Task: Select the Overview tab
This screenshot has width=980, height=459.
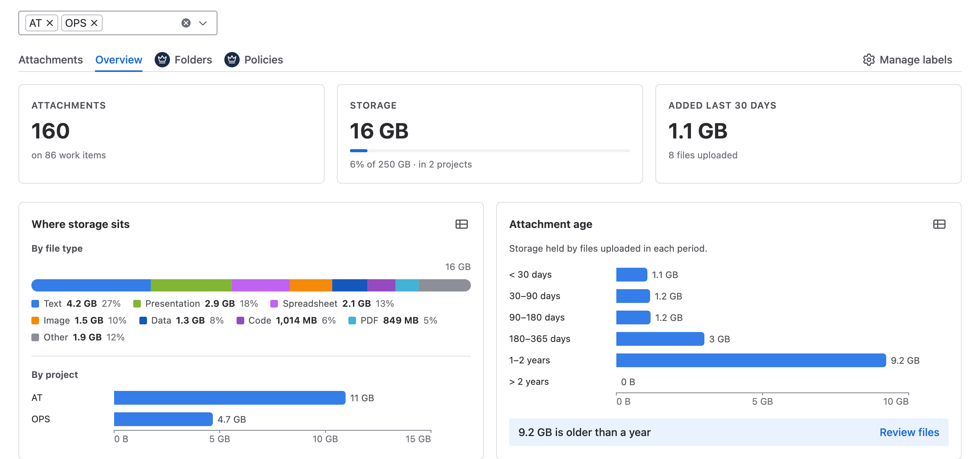Action: [x=119, y=60]
